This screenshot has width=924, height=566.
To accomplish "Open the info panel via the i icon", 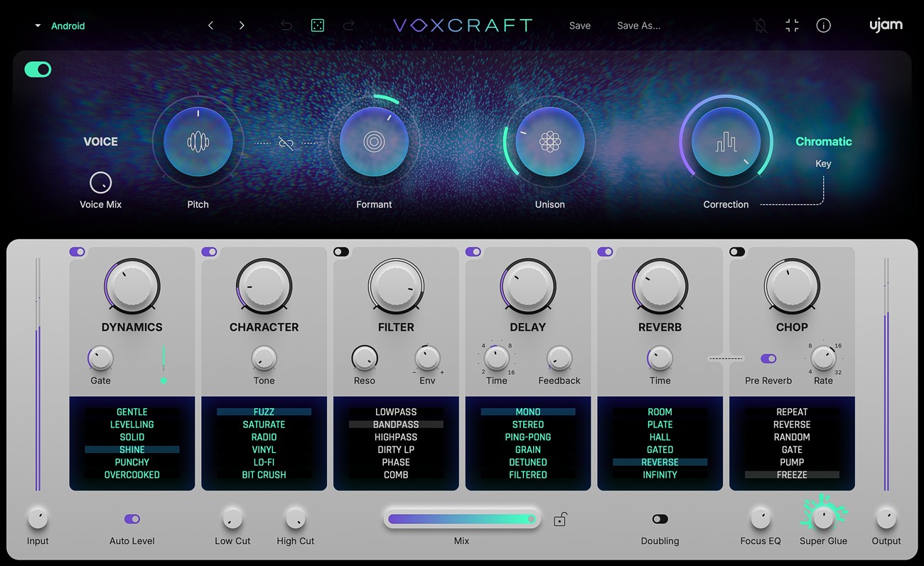I will [x=824, y=25].
